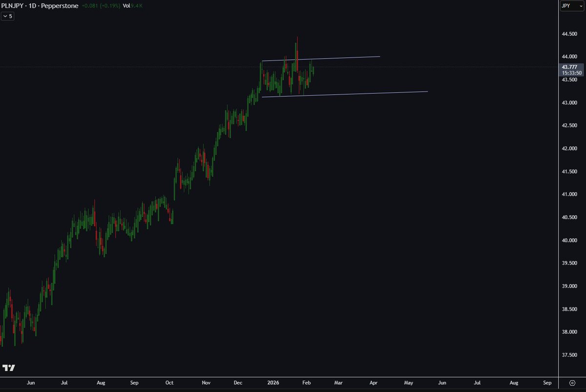Click the Feb label on time axis
The height and width of the screenshot is (392, 586).
pos(306,383)
